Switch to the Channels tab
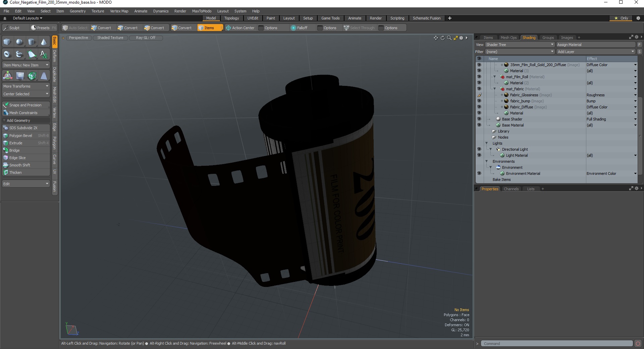This screenshot has width=644, height=349. (x=511, y=189)
